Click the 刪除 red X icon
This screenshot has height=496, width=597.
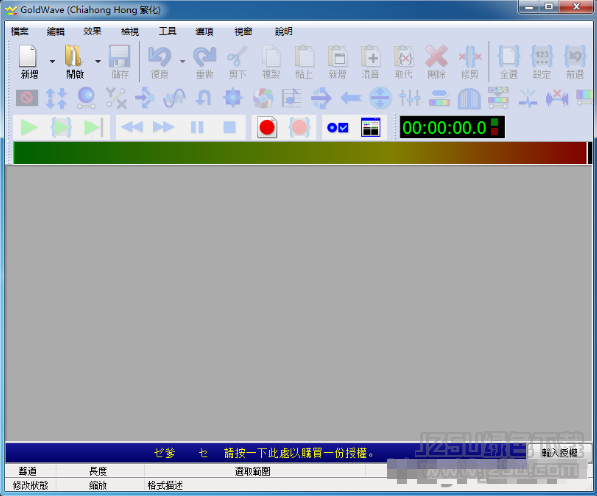tap(436, 56)
